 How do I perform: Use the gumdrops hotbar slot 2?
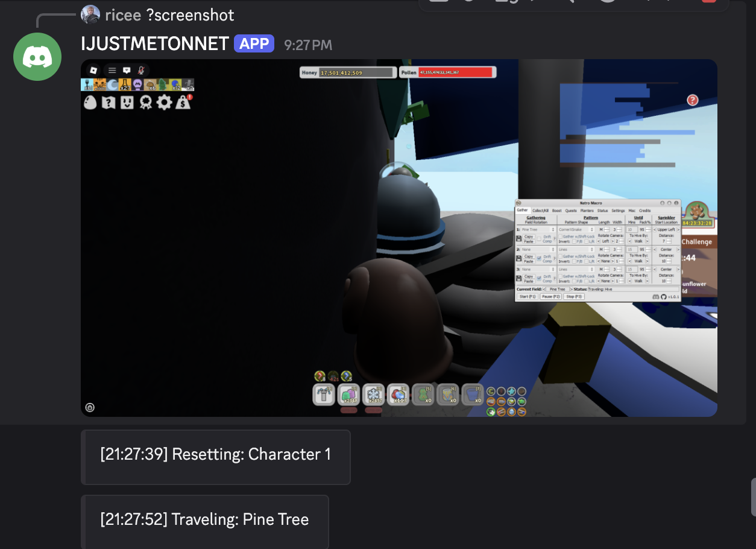[348, 395]
